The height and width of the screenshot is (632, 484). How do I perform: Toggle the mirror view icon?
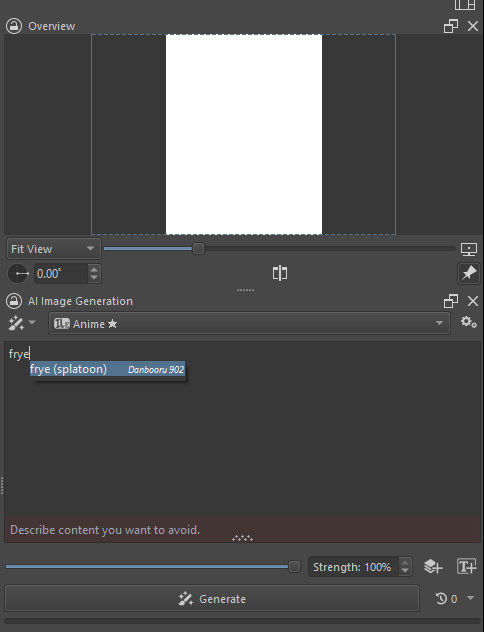(x=280, y=273)
